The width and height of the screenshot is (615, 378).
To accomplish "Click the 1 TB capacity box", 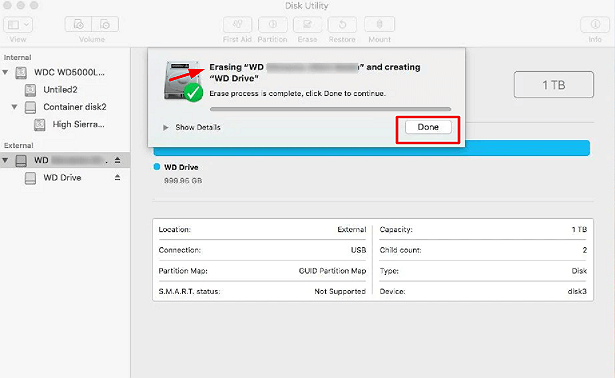I will [554, 84].
